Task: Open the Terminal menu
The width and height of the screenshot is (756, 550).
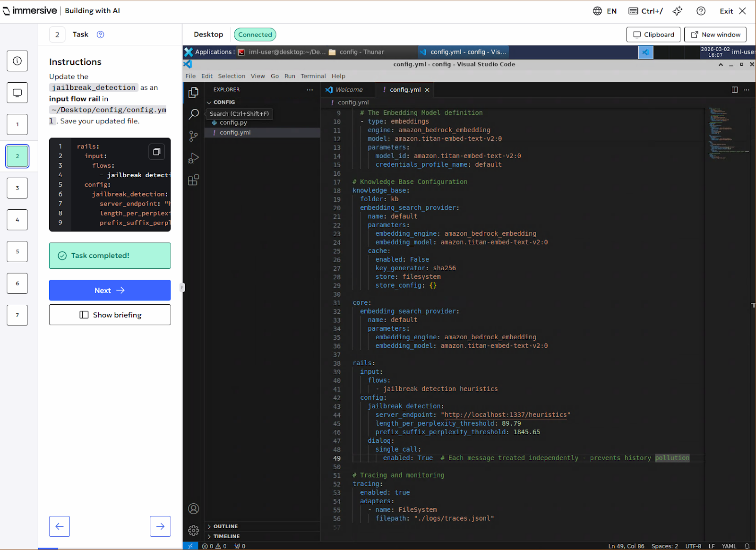Action: coord(313,76)
